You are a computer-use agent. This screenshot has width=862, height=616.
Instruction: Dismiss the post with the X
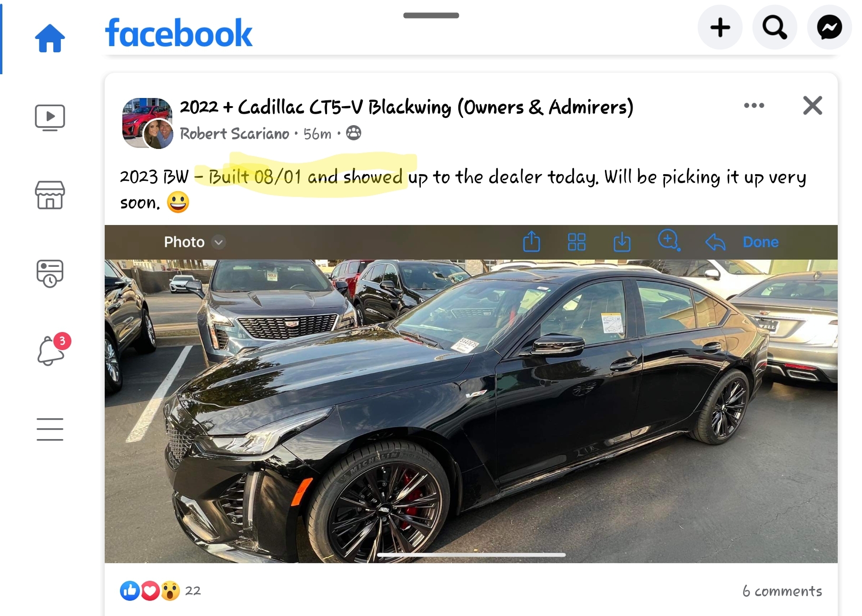coord(812,106)
